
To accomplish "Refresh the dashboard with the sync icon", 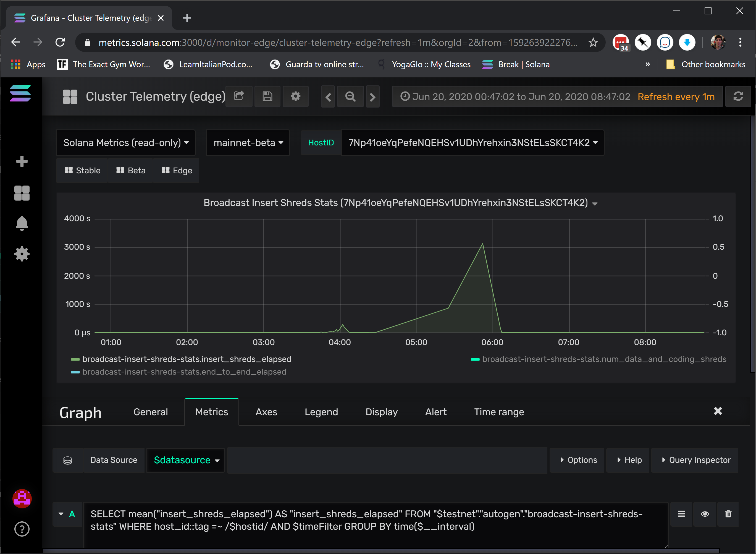I will click(x=738, y=96).
